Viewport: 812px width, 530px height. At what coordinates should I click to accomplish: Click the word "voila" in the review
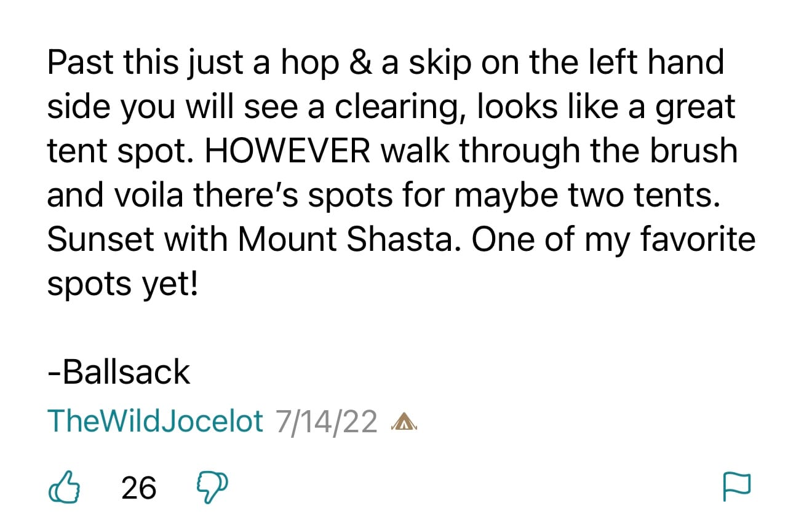coord(127,195)
